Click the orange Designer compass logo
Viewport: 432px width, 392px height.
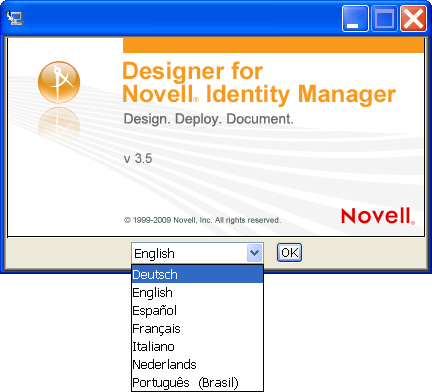(x=59, y=82)
